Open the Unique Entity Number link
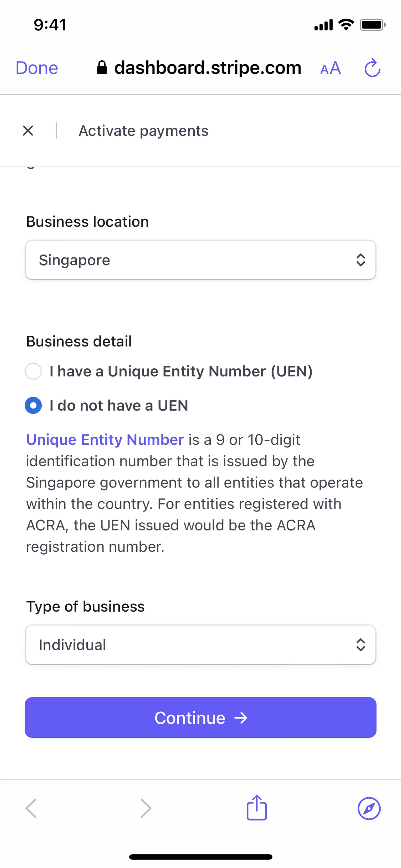Image resolution: width=401 pixels, height=868 pixels. pyautogui.click(x=105, y=440)
